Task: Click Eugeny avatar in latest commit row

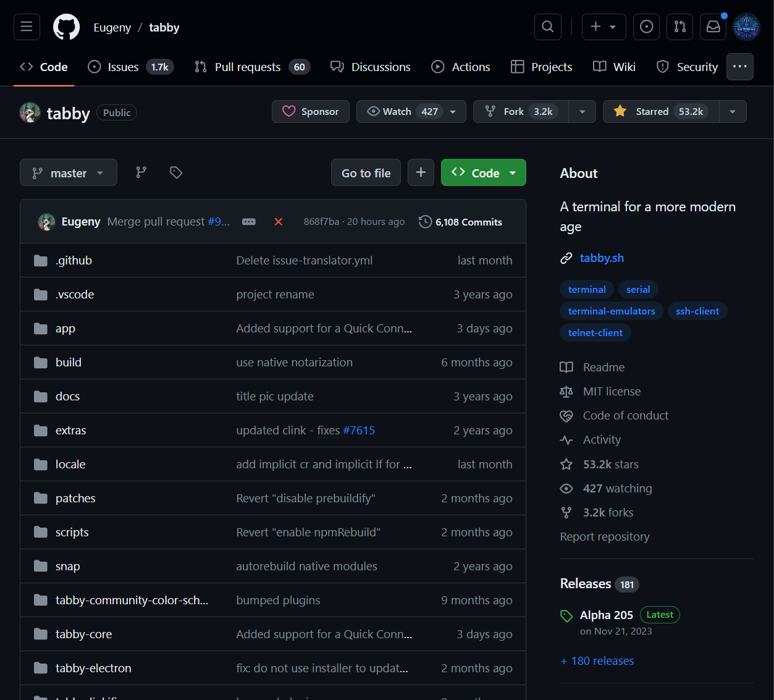Action: (x=47, y=222)
